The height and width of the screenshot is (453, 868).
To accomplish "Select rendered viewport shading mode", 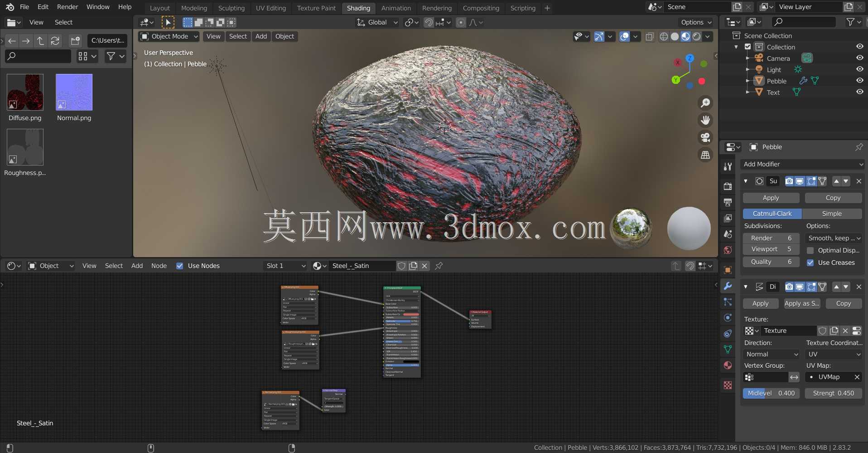I will (x=697, y=37).
